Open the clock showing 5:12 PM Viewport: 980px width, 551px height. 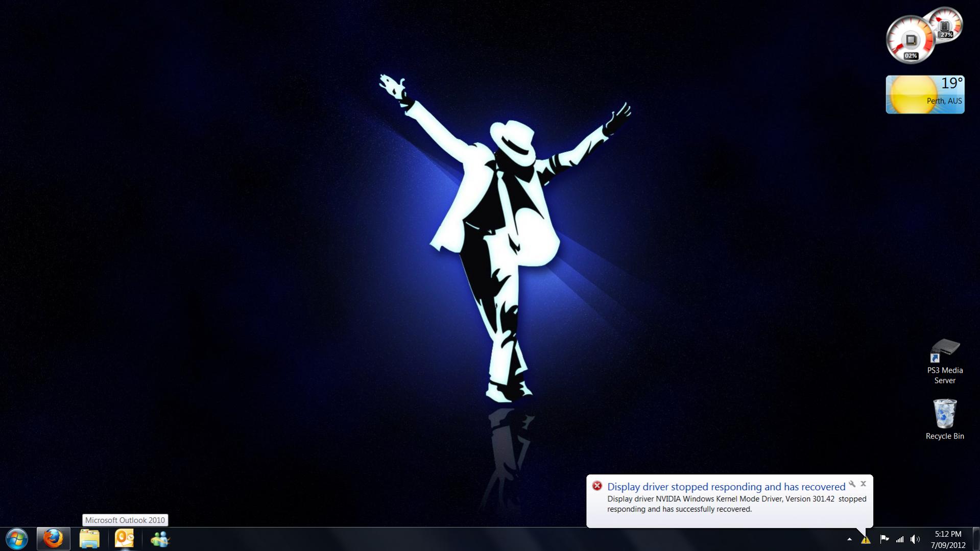(948, 539)
